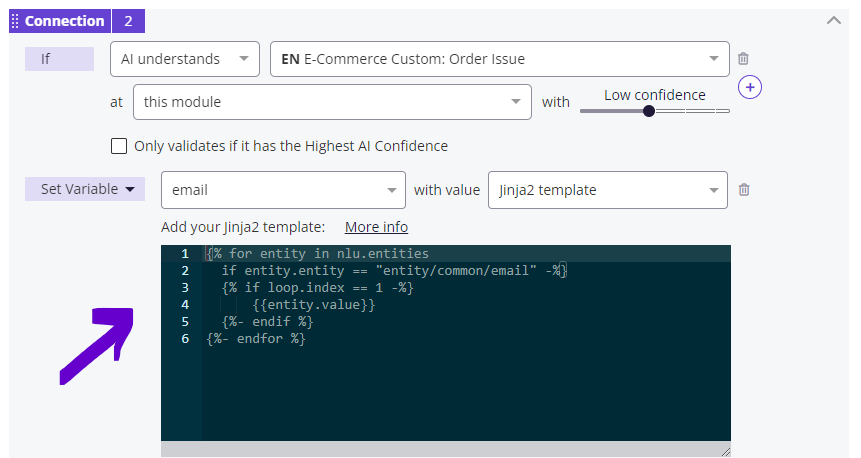Screen dimensions: 861x458
Task: Collapse the Connection 2 panel
Action: click(832, 21)
